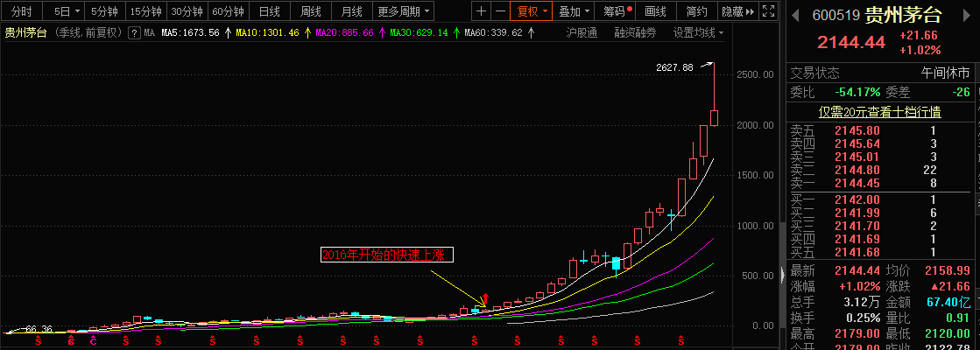Click the magenta C event marker

pyautogui.click(x=94, y=339)
